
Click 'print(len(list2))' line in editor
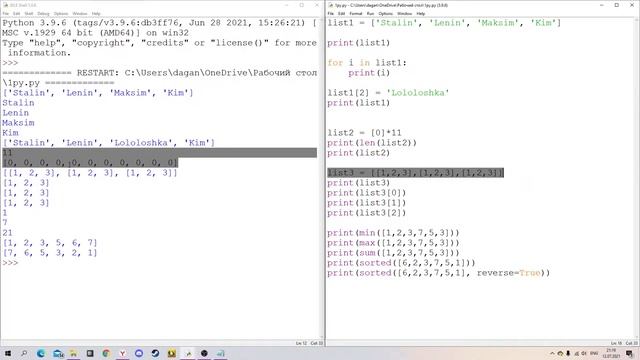pyautogui.click(x=372, y=143)
